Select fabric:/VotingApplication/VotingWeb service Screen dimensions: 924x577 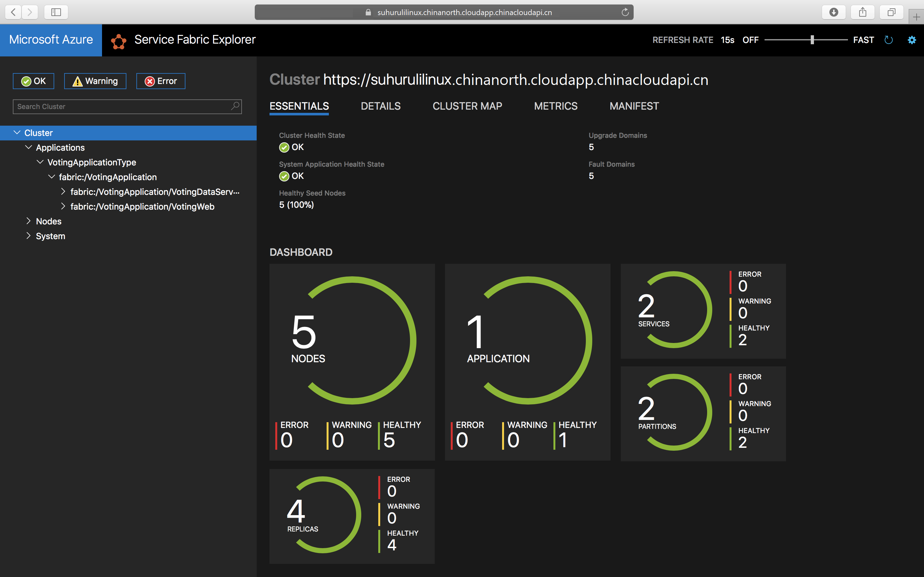coord(142,206)
